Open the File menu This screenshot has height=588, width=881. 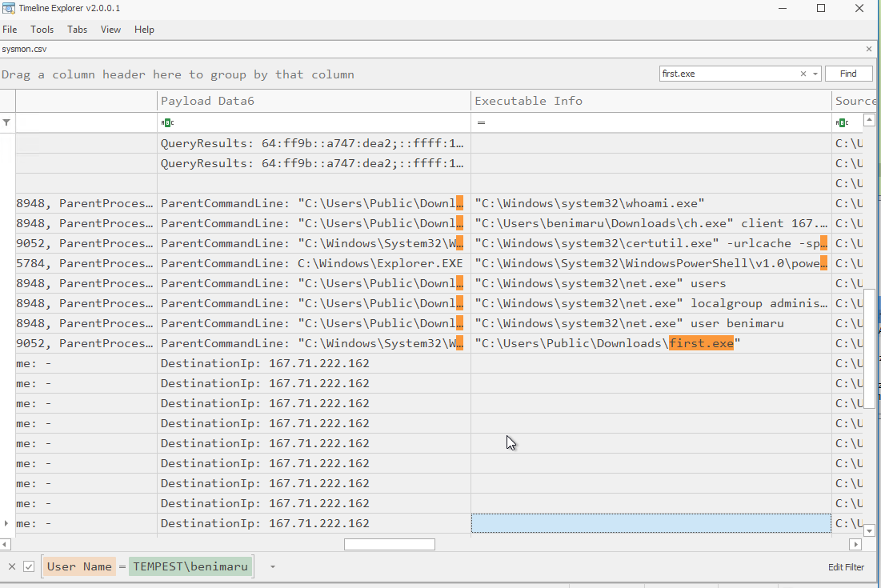(10, 30)
